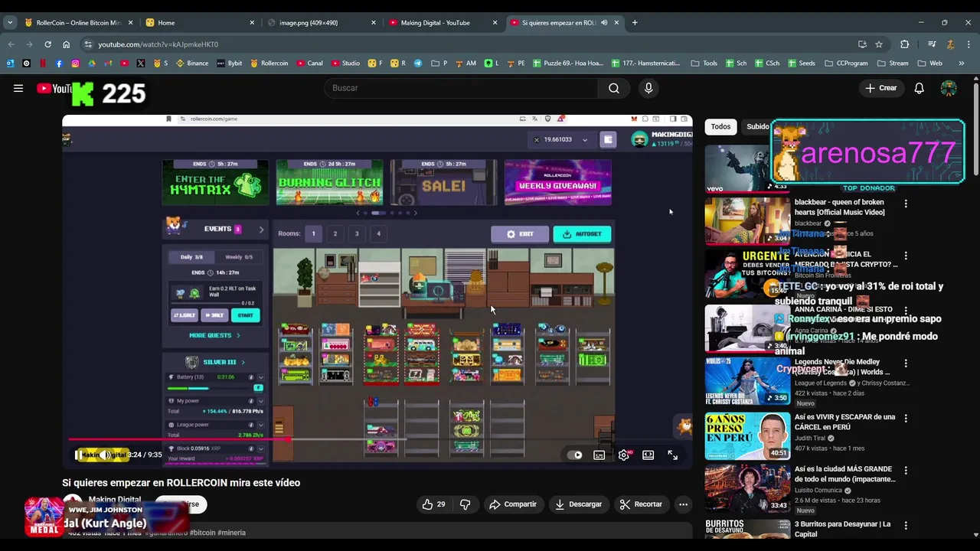Image resolution: width=980 pixels, height=551 pixels.
Task: Open the Chrome three-dot menu
Action: (968, 44)
